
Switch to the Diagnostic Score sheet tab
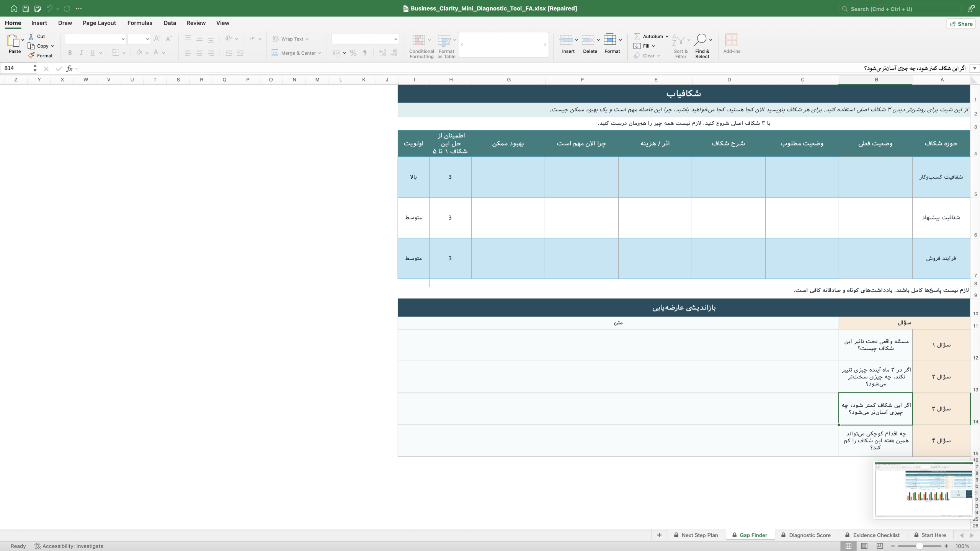[806, 535]
